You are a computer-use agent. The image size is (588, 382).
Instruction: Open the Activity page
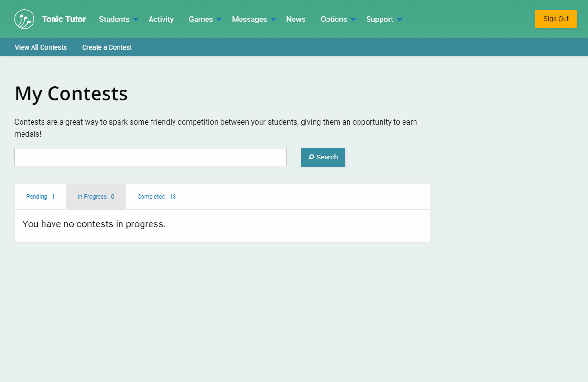(161, 19)
